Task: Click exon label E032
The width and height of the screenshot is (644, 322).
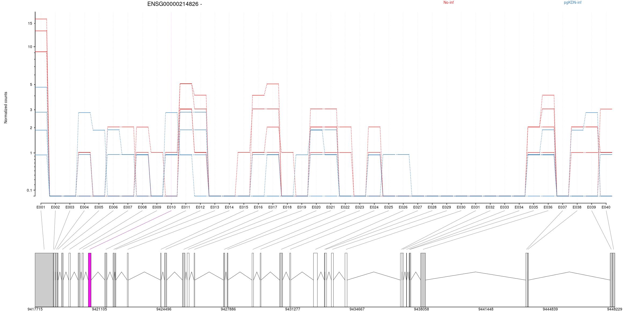Action: point(490,207)
